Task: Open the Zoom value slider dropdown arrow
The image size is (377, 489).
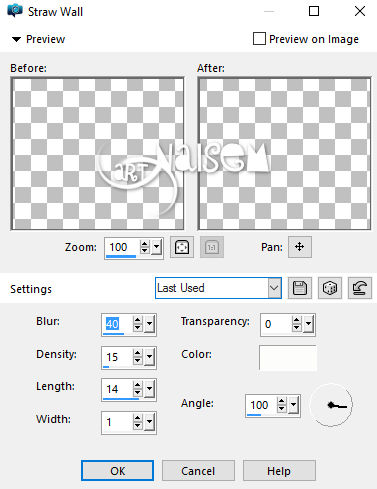Action: click(157, 247)
